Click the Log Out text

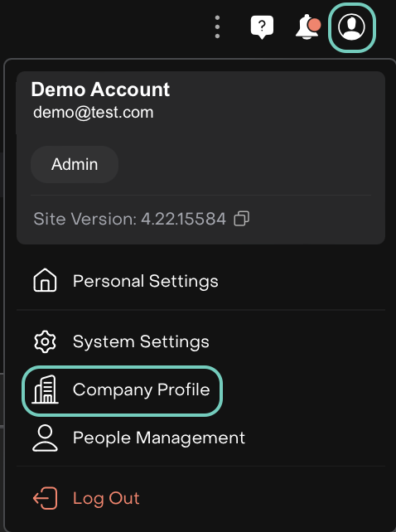coord(106,498)
